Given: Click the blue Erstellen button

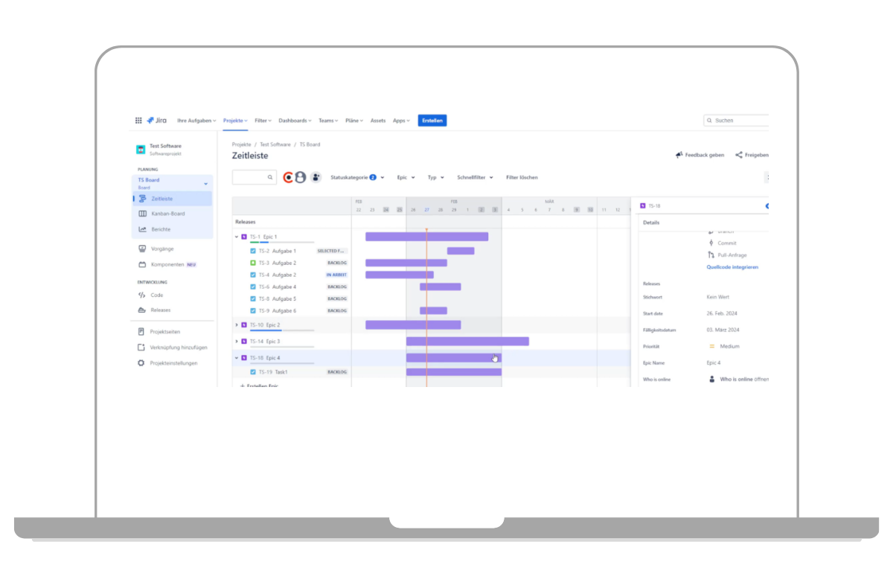Looking at the screenshot, I should (x=432, y=121).
